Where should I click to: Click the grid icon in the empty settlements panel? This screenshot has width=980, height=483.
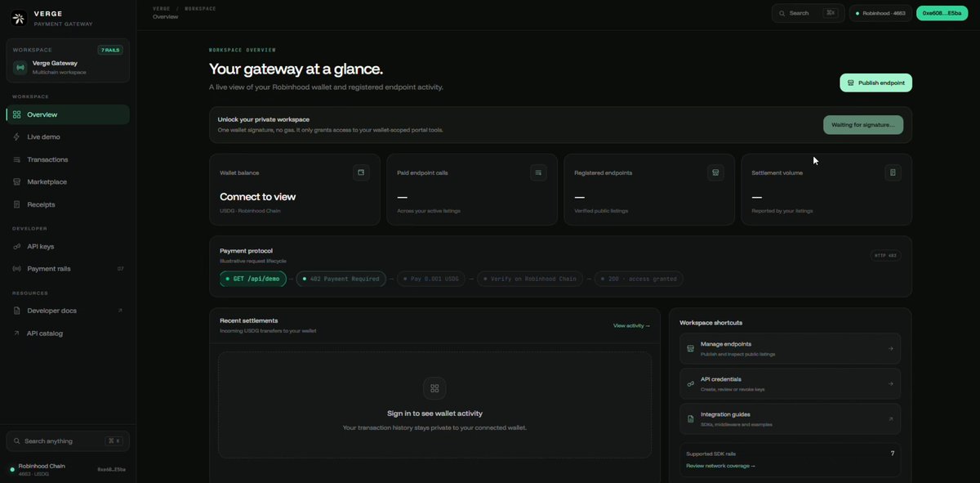(x=434, y=388)
